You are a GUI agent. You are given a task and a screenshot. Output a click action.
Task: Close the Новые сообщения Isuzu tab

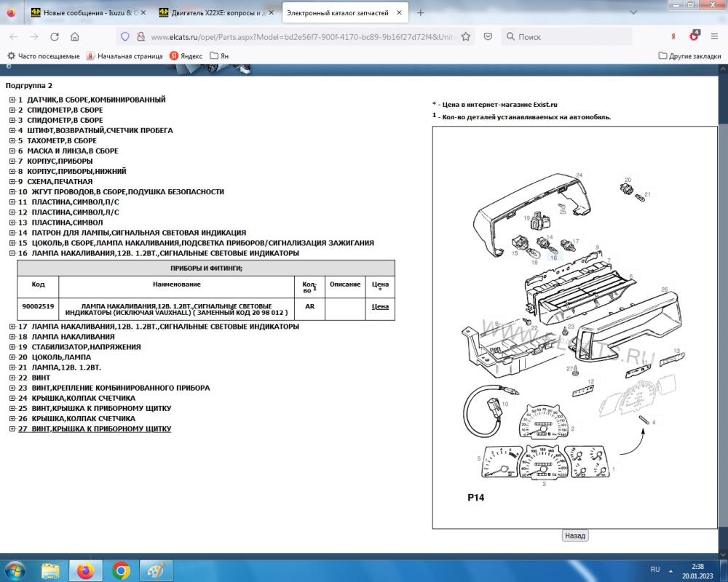point(143,13)
